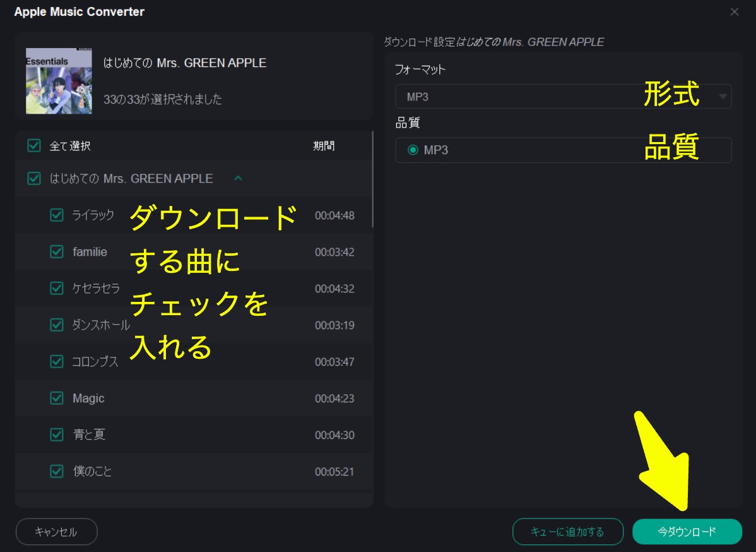Screen dimensions: 756x552
Task: Collapse the playlist song list chevron
Action: tap(238, 178)
